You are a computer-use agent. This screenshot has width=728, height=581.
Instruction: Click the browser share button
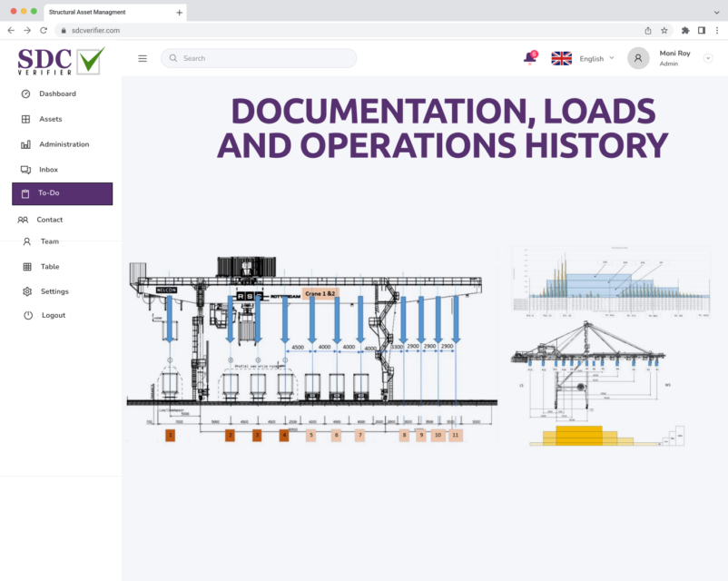pyautogui.click(x=648, y=30)
